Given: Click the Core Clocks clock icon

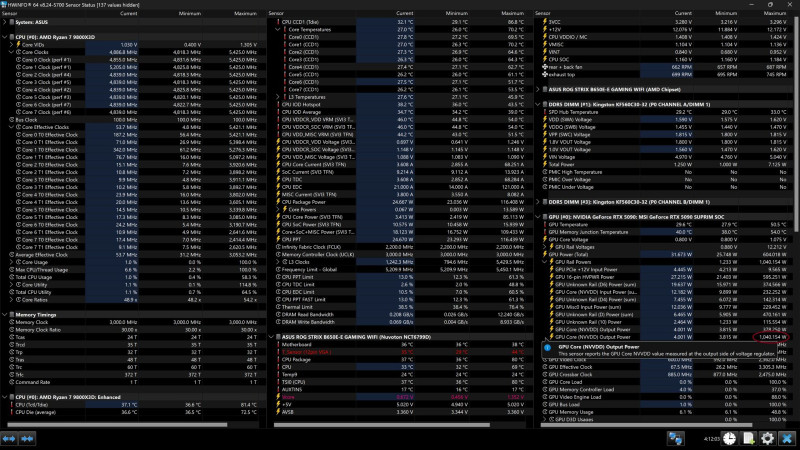Looking at the screenshot, I should pyautogui.click(x=18, y=52).
